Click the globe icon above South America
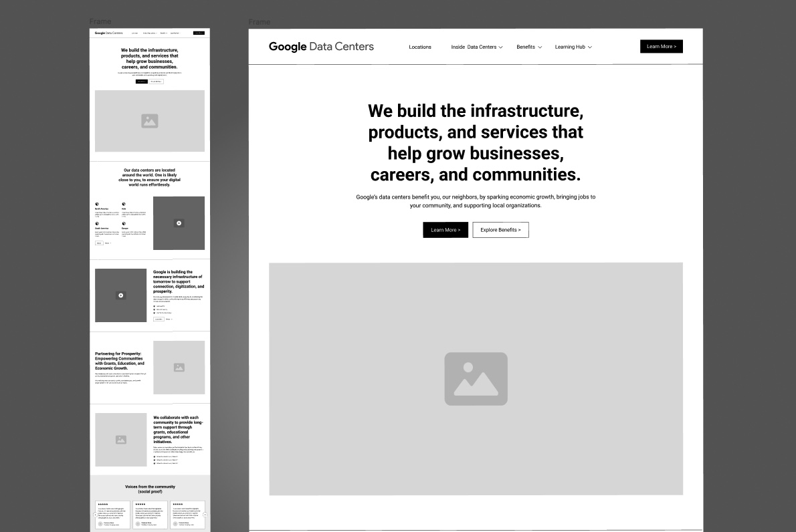Screen dimensions: 796x532 [97, 224]
